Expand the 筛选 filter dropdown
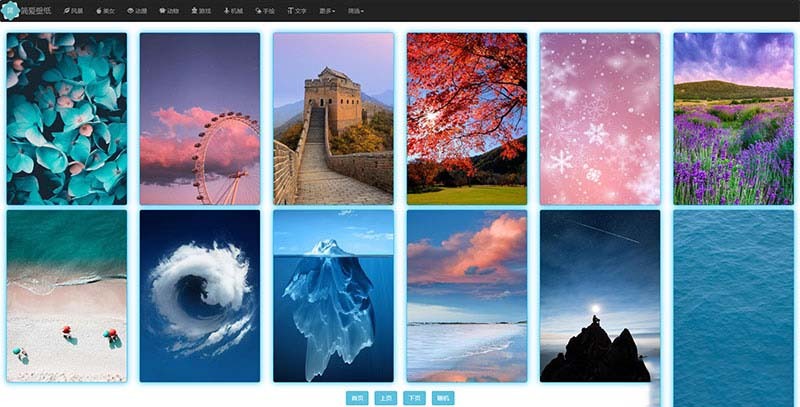 click(x=356, y=10)
